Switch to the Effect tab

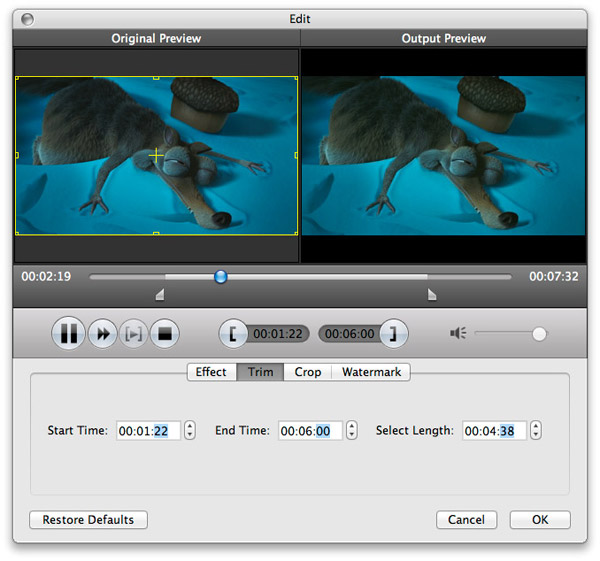click(211, 372)
